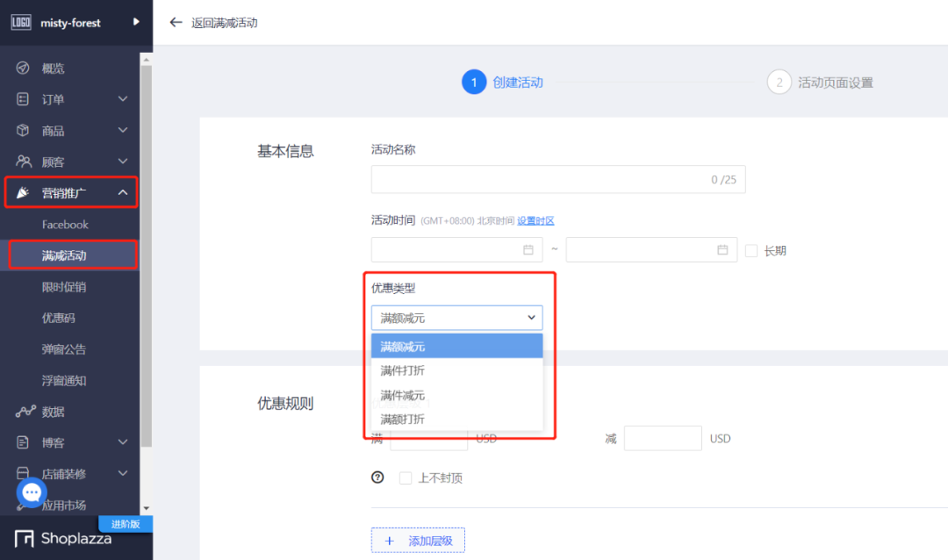Select 满额减元 highlighted option
Screen dimensions: 948x560
(x=457, y=346)
